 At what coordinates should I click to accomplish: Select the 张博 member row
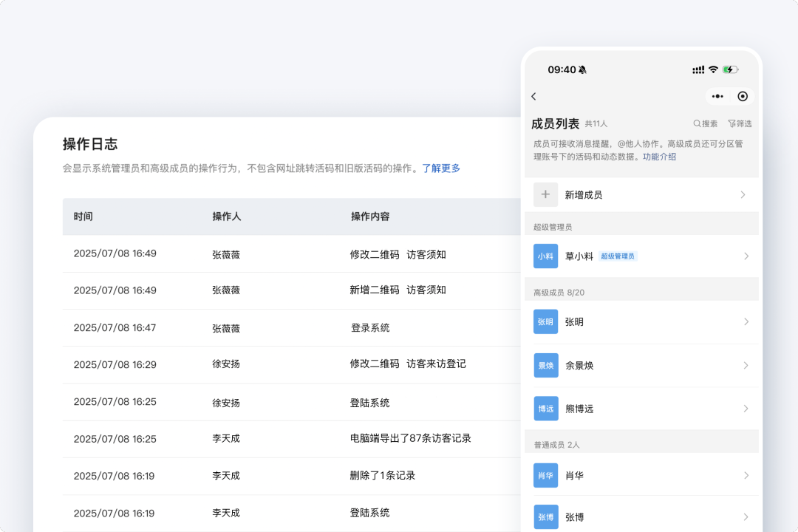point(640,516)
